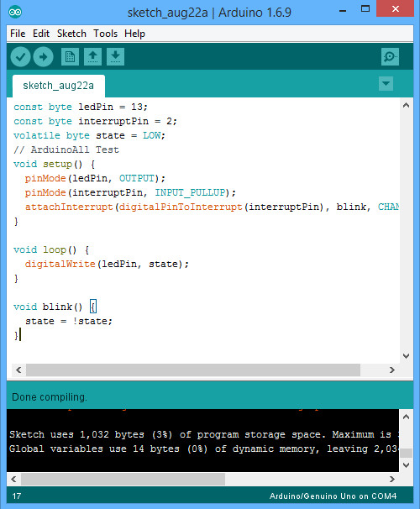Click 'digitalWrite(ledPin, state);' line
The width and height of the screenshot is (420, 509).
click(x=107, y=264)
